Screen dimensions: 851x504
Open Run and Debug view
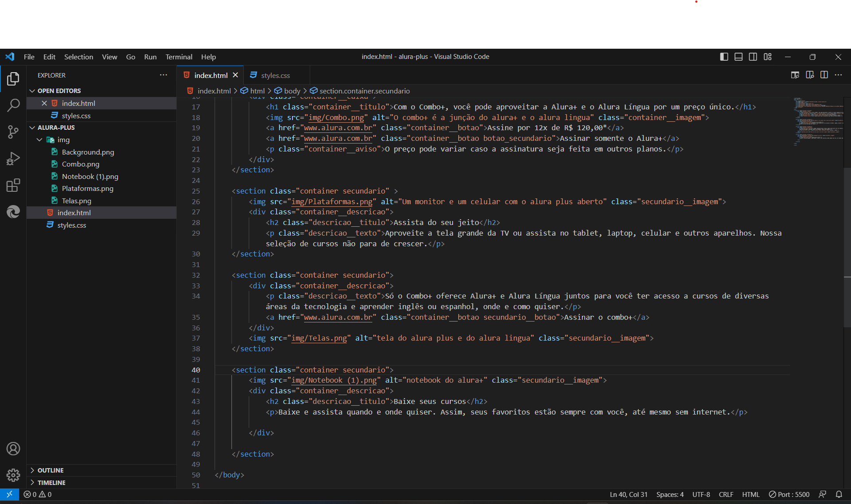13,159
